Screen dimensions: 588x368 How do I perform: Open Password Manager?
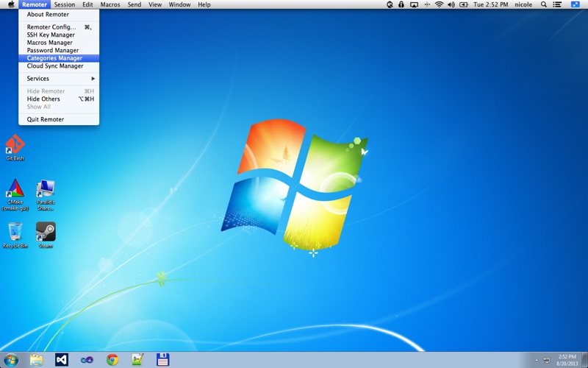tap(59, 50)
